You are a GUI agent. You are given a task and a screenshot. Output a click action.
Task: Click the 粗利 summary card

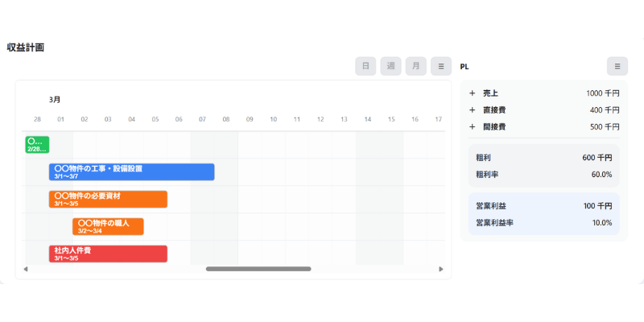click(543, 166)
